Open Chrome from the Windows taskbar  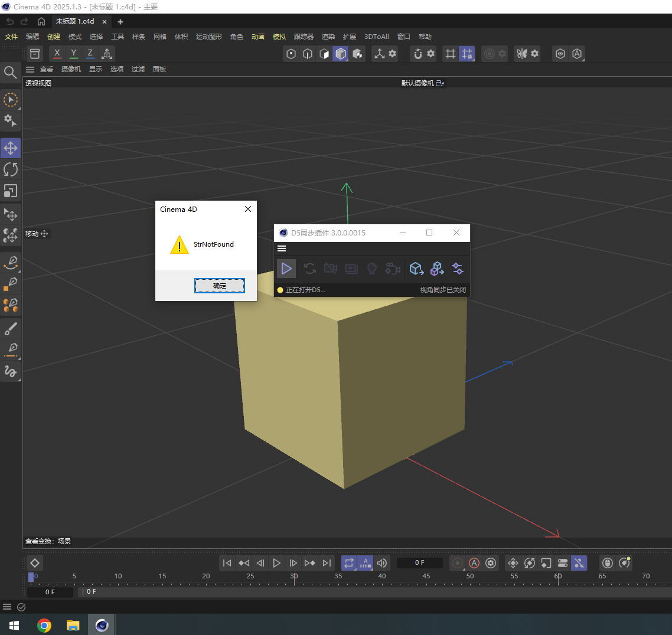44,625
